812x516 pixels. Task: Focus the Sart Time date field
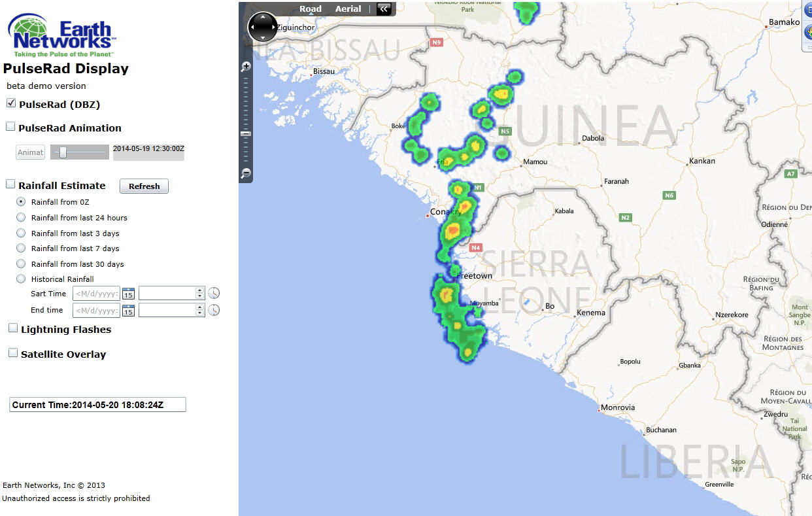97,294
